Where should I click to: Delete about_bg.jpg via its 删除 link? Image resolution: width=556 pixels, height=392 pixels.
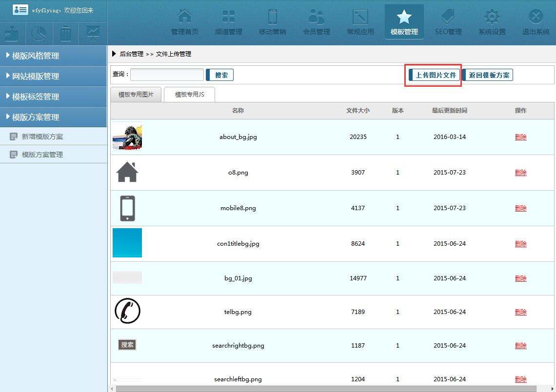coord(520,137)
